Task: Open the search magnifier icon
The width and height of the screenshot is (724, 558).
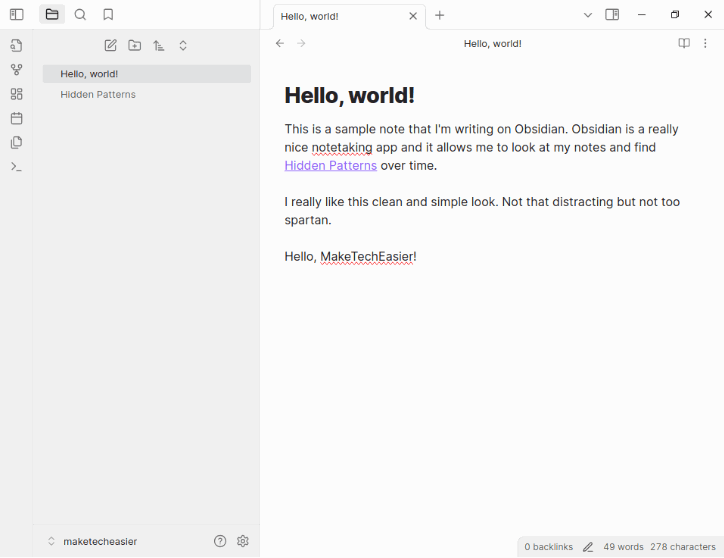Action: [x=80, y=15]
